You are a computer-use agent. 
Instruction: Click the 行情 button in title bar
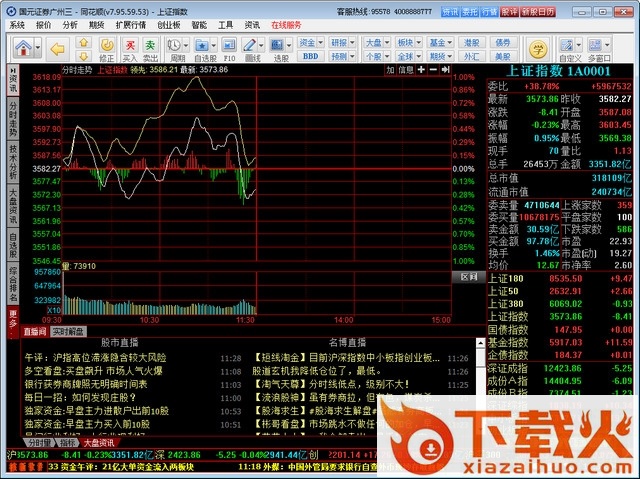point(489,12)
